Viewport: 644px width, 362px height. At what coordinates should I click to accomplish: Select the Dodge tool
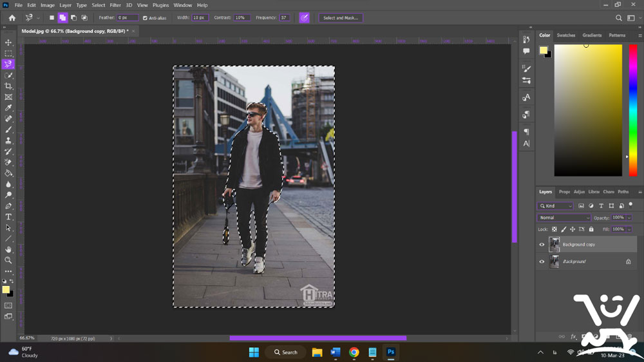(8, 195)
